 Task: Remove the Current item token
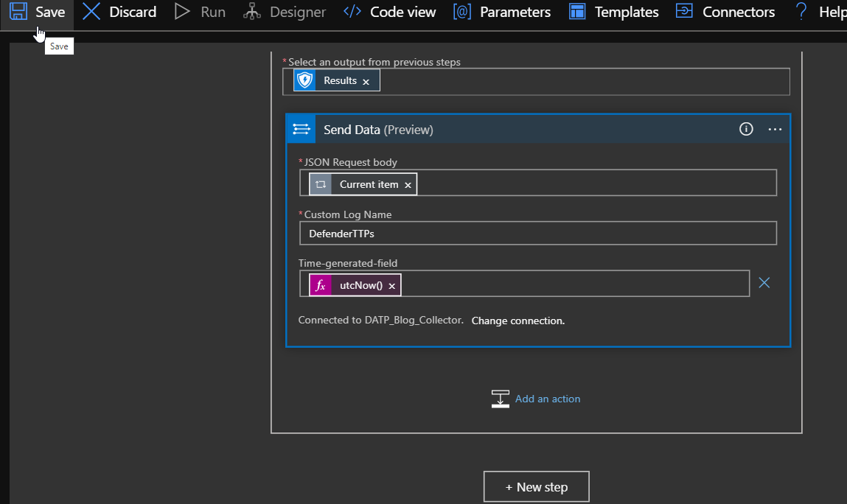(x=408, y=185)
